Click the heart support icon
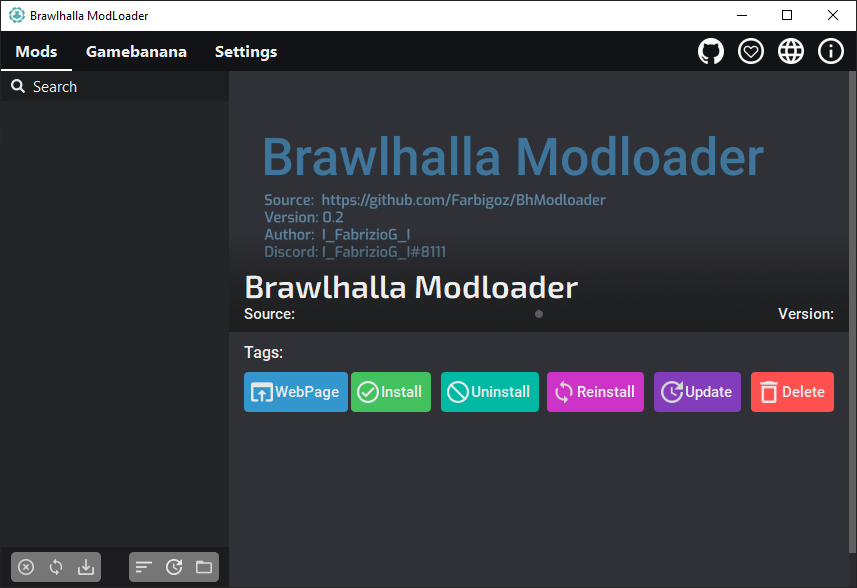The width and height of the screenshot is (857, 588). pos(750,51)
